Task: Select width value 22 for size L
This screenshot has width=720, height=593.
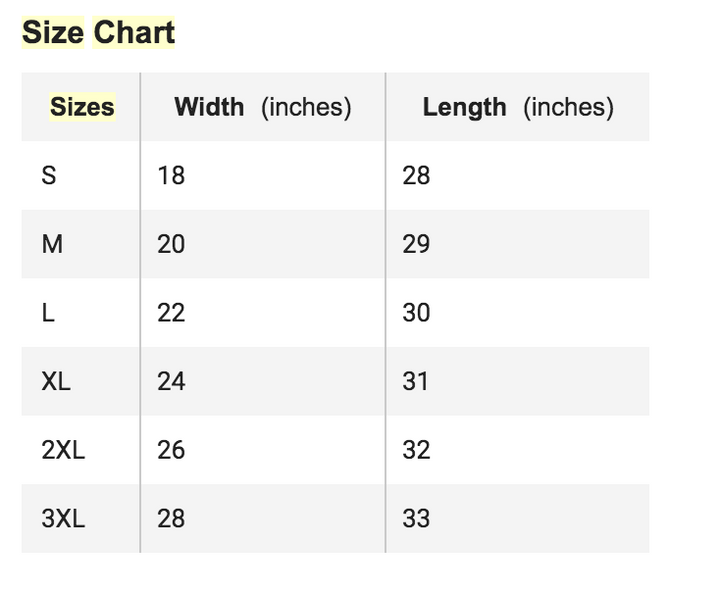Action: click(171, 313)
